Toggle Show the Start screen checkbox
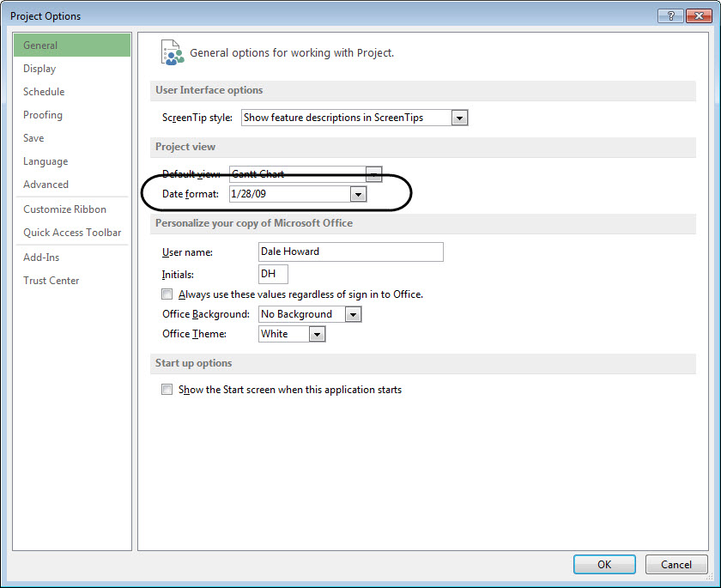 [x=167, y=390]
